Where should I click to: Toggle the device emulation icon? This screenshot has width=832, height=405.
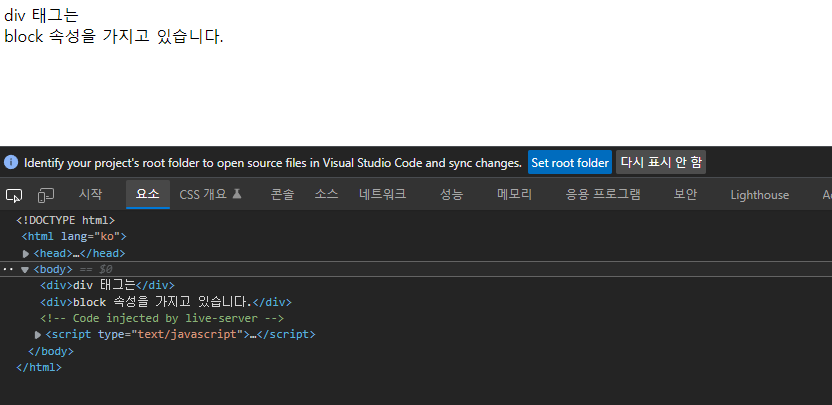[x=46, y=195]
